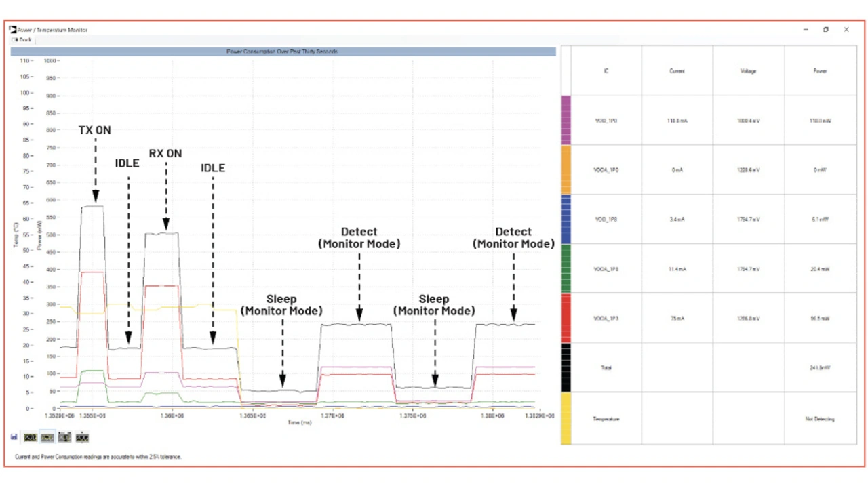Screen dimensions: 868x488
Task: Click the app logo in title bar
Action: (13, 30)
